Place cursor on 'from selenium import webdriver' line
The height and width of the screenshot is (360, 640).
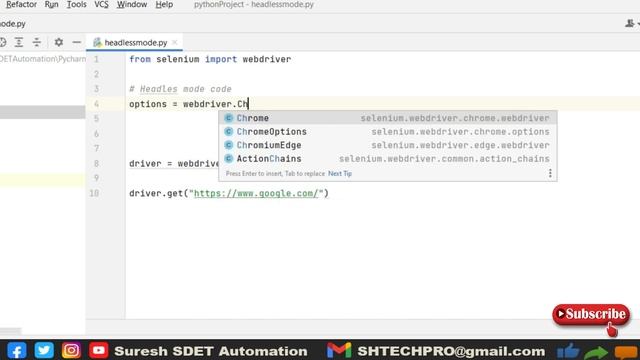pos(210,59)
